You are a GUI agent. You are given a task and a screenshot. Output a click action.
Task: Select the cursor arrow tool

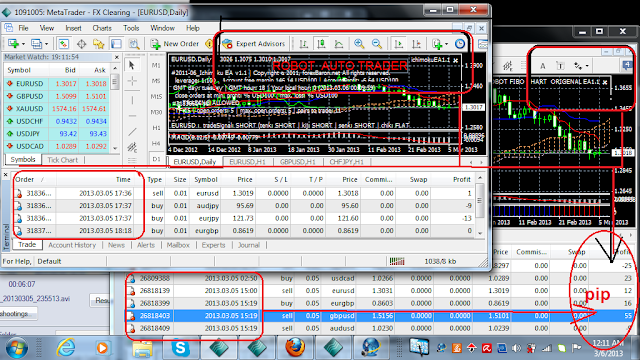coord(132,65)
